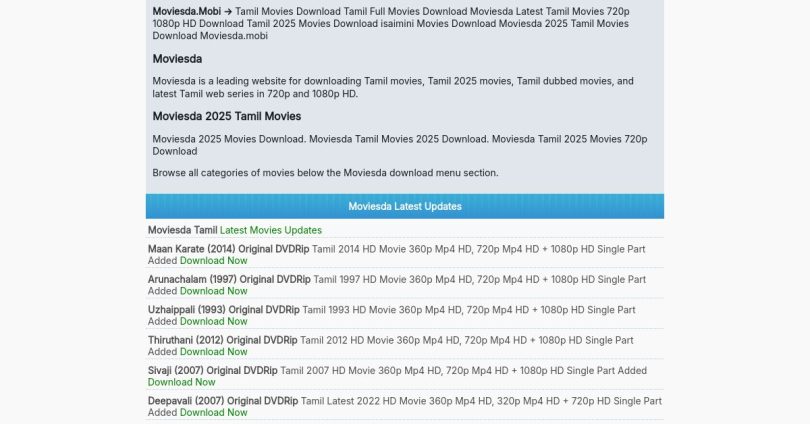
Task: Click the 'Moviesda is a leading website' paragraph
Action: tap(393, 87)
